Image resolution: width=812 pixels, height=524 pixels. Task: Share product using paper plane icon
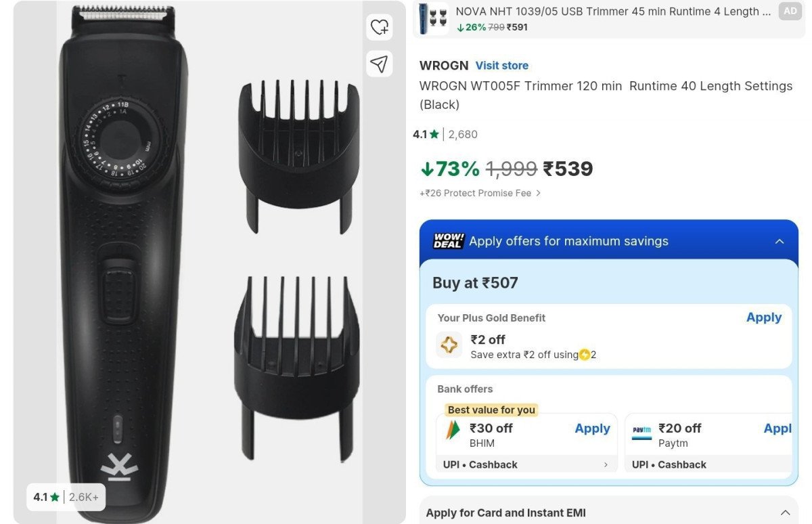[380, 64]
